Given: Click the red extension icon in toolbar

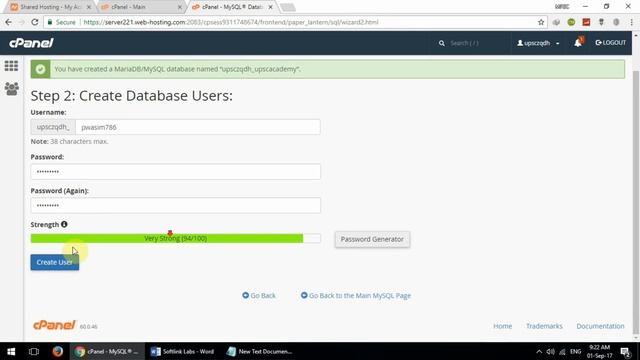Looking at the screenshot, I should point(586,22).
